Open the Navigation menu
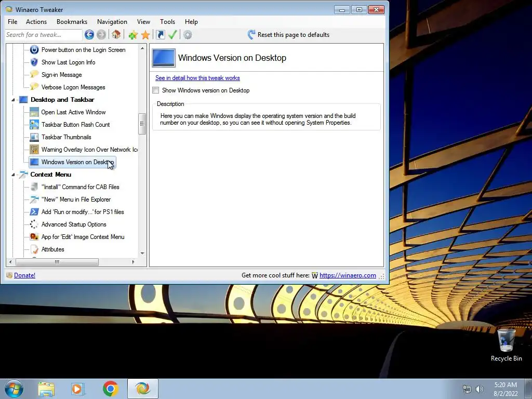This screenshot has width=532, height=399. [112, 22]
